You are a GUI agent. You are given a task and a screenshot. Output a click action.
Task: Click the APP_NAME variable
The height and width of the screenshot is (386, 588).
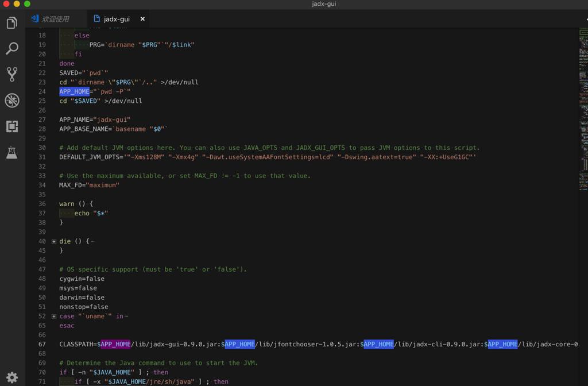(x=74, y=119)
